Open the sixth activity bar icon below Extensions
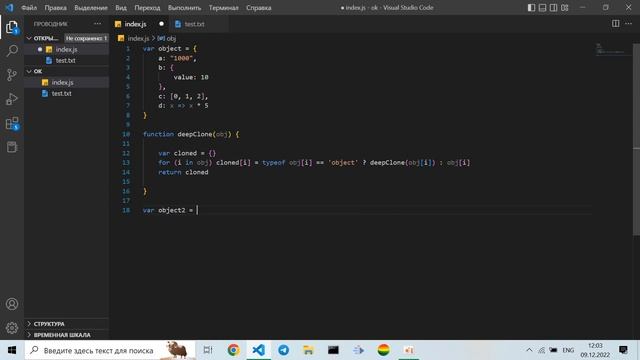The height and width of the screenshot is (360, 640). pos(12,147)
